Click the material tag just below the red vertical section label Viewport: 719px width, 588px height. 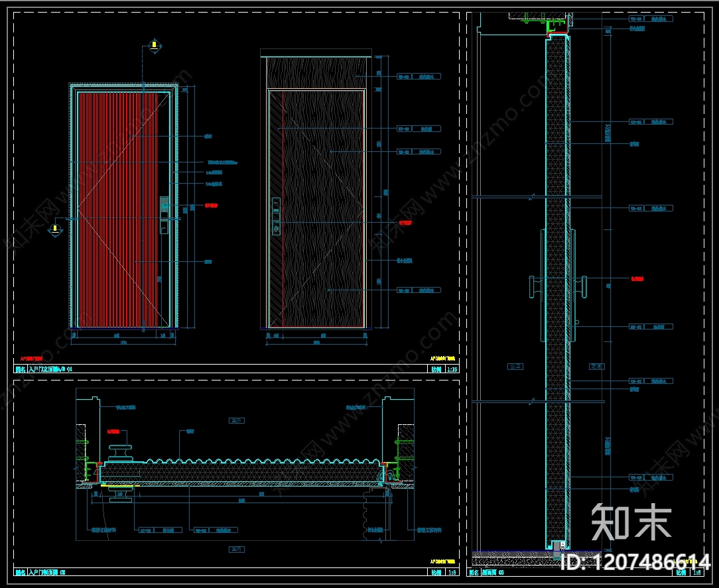[x=651, y=327]
